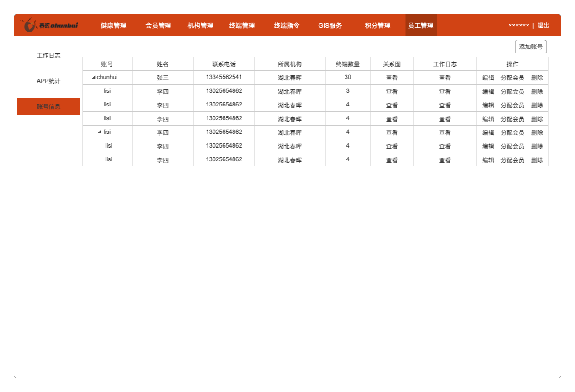Click 删除 for lisi with 3 terminals
The width and height of the screenshot is (575, 392).
(x=537, y=91)
